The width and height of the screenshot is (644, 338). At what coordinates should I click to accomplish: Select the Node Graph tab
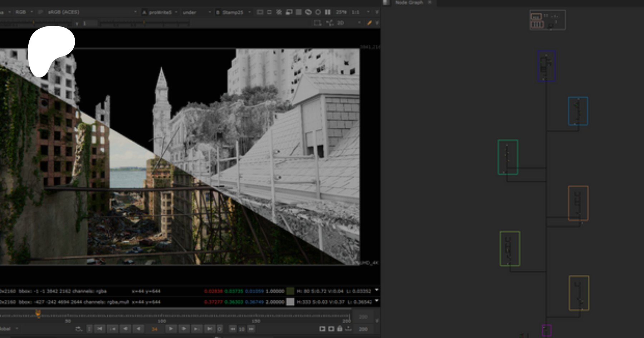pos(409,3)
